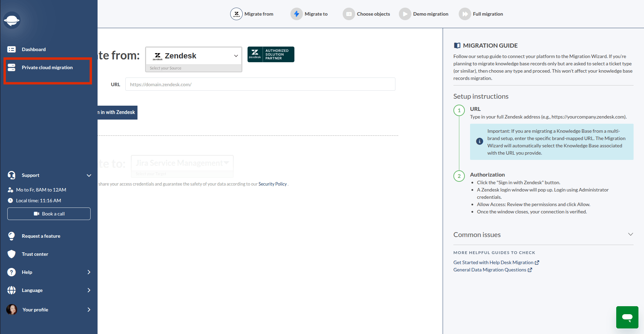Screen dimensions: 644x334
Task: Open the green chat widget
Action: click(x=627, y=317)
